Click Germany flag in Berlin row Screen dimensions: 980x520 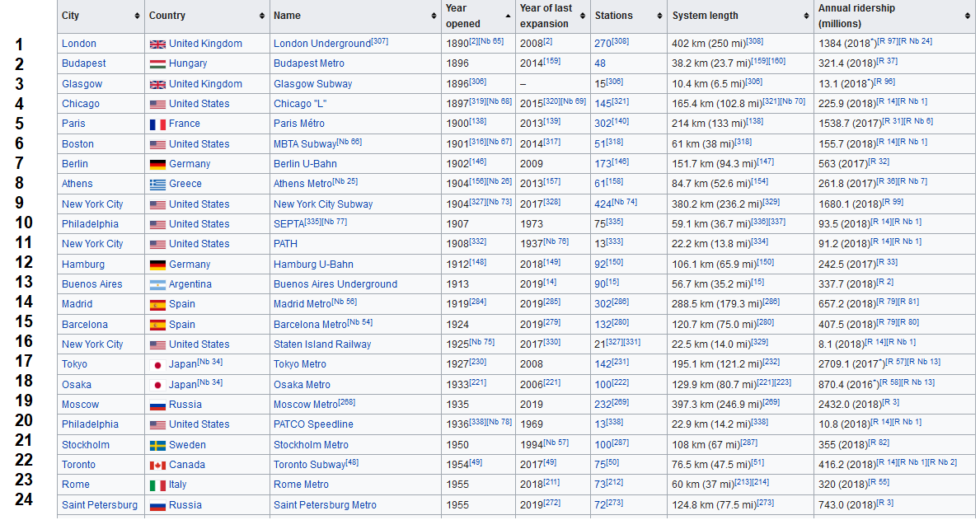[157, 164]
